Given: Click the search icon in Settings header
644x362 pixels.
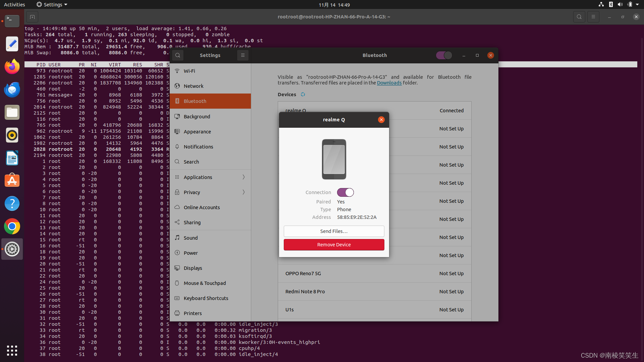Looking at the screenshot, I should pyautogui.click(x=178, y=55).
